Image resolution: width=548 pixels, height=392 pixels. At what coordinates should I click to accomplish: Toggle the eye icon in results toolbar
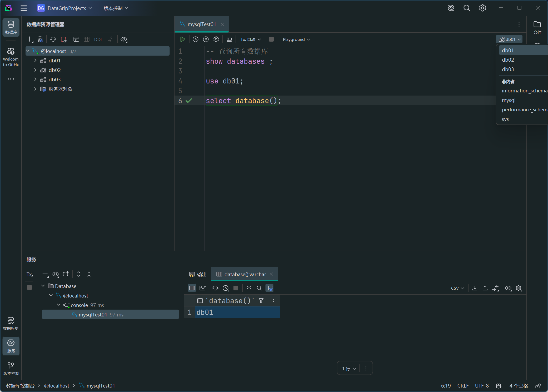(508, 288)
